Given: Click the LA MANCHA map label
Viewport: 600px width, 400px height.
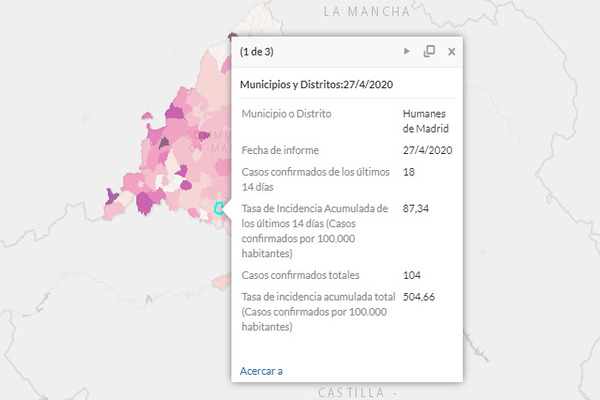Looking at the screenshot, I should pyautogui.click(x=367, y=11).
